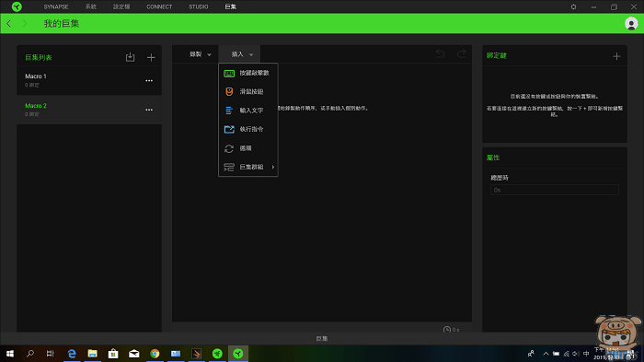Click the macro group icon in menu
Viewport: 644px width, 362px height.
tap(229, 167)
